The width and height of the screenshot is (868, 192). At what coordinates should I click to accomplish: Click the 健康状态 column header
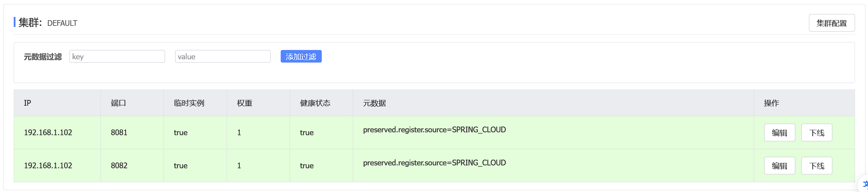315,103
